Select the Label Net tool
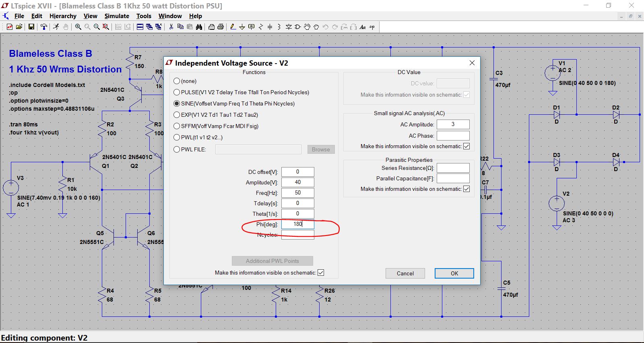The height and width of the screenshot is (343, 644). click(252, 27)
